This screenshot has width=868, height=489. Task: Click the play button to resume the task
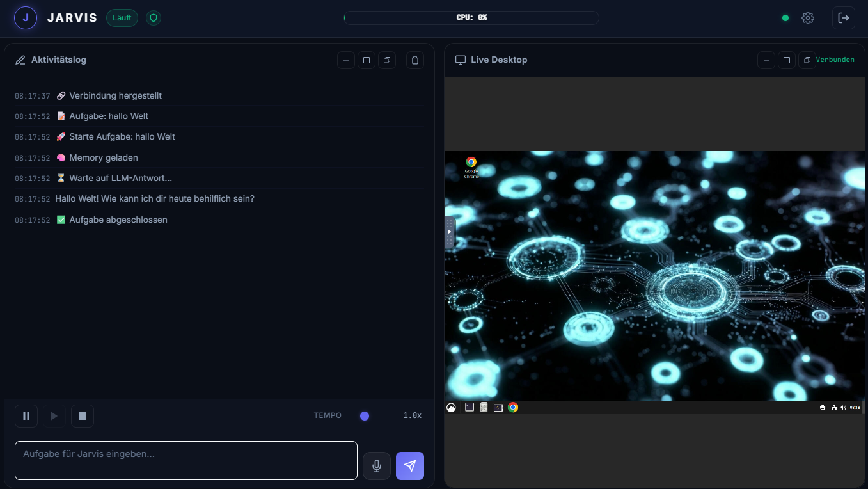[x=54, y=416]
